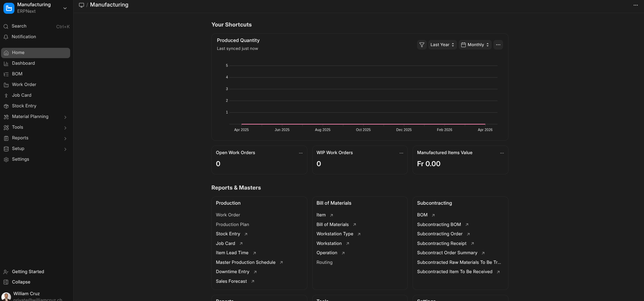Click the Reports clipboard icon

(x=6, y=138)
